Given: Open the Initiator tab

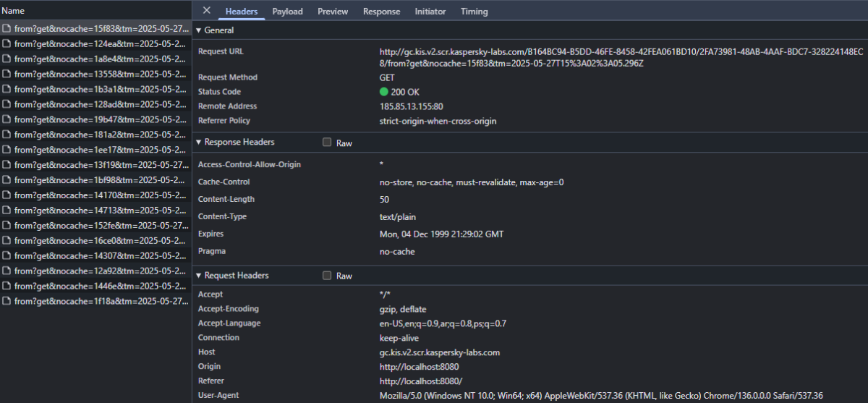Looking at the screenshot, I should [430, 12].
